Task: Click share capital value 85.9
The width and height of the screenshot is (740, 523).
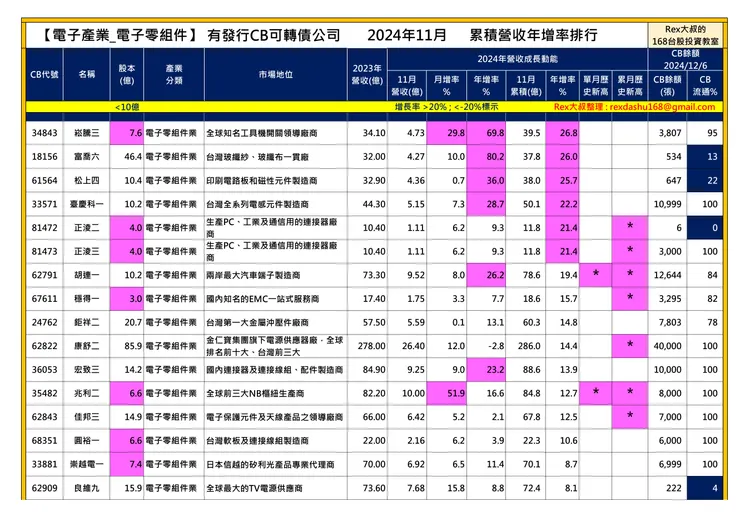Action: [133, 346]
